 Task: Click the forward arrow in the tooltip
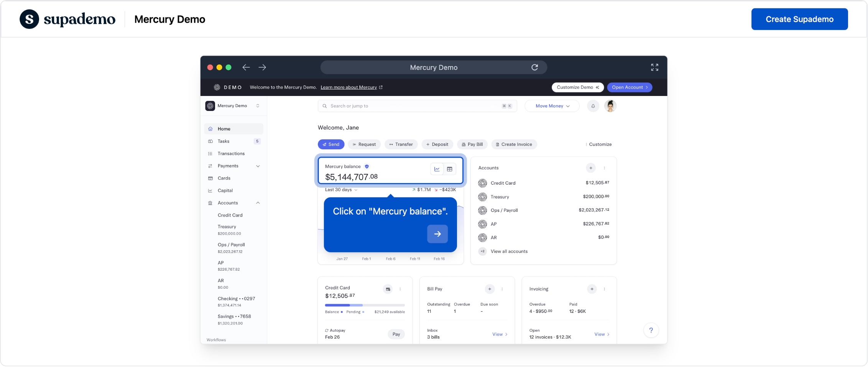click(437, 234)
